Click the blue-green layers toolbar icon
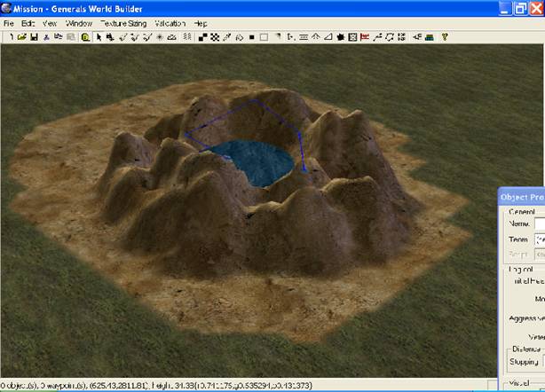The width and height of the screenshot is (545, 392). (430, 36)
